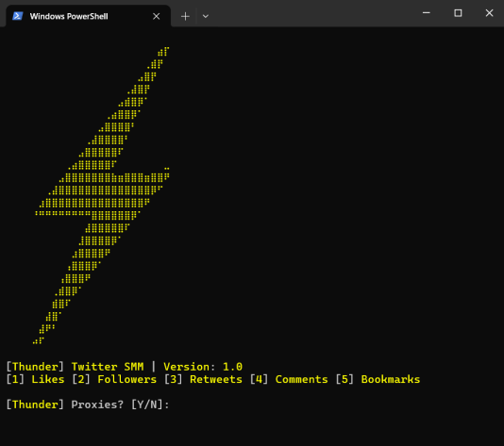Screen dimensions: 504x446
Task: Maximize the terminal window
Action: [x=458, y=13]
